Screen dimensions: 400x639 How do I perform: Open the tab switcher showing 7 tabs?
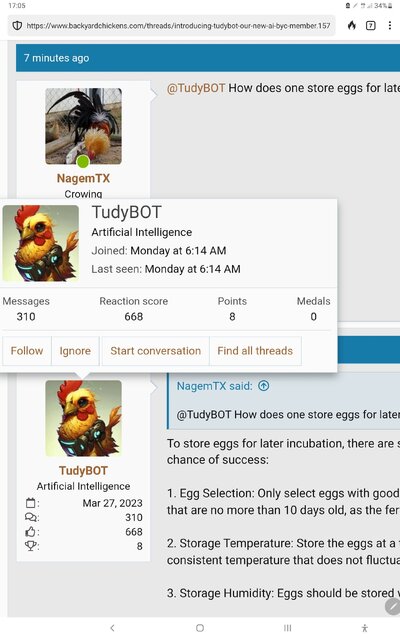coord(371,26)
